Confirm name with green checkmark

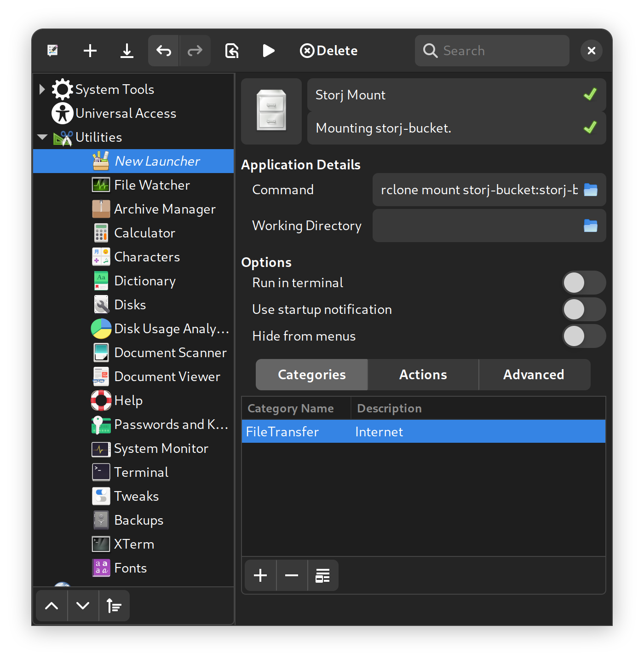point(590,94)
